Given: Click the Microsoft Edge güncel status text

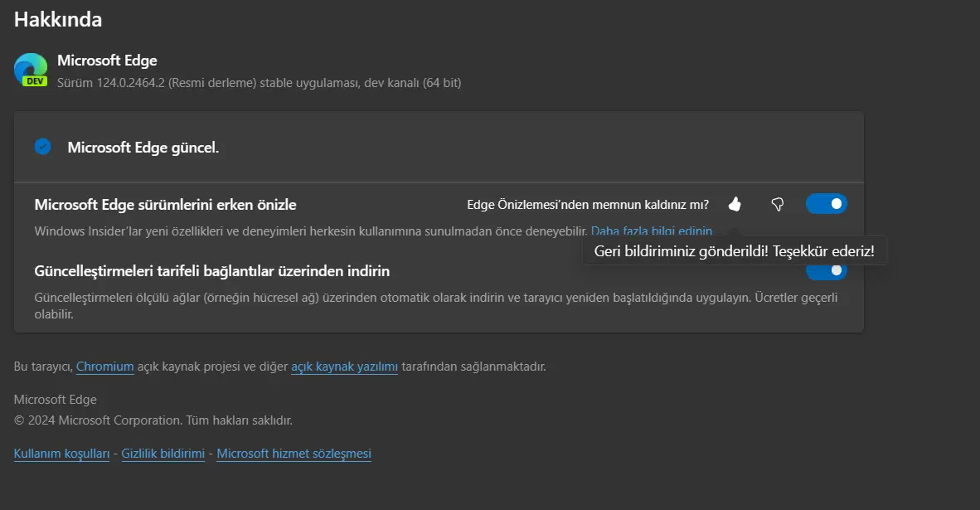Looking at the screenshot, I should 143,148.
